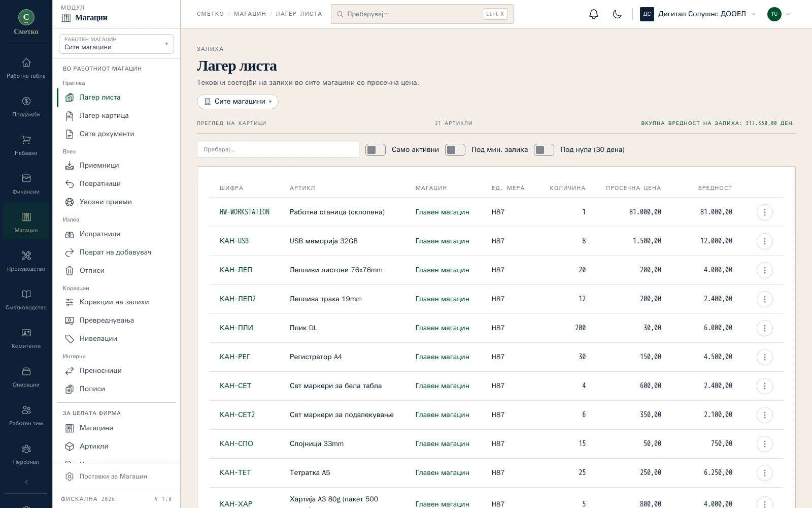Open Производство module icon
Screen dimensions: 812x508
click(26, 261)
